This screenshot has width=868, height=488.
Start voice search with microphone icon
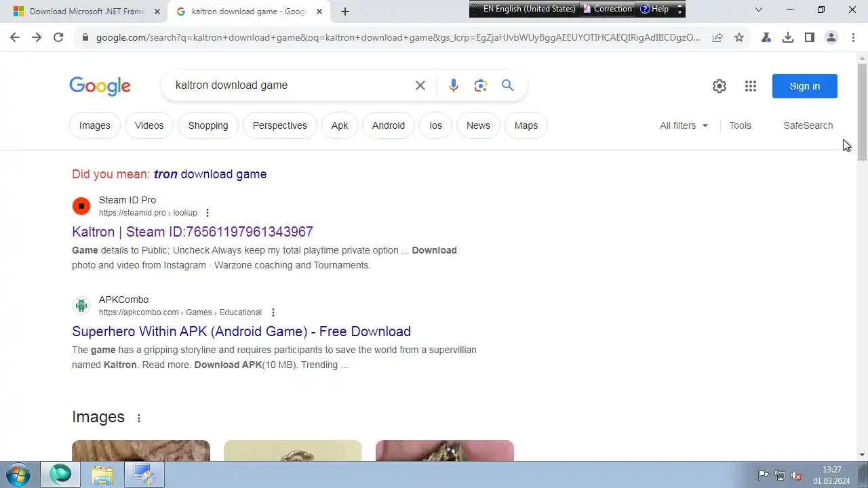454,85
